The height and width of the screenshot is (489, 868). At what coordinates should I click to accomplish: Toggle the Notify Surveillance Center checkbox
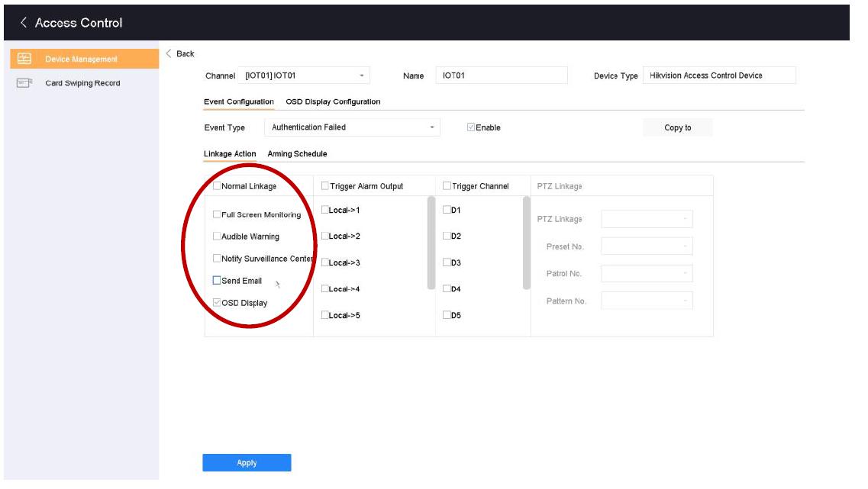[x=217, y=259]
